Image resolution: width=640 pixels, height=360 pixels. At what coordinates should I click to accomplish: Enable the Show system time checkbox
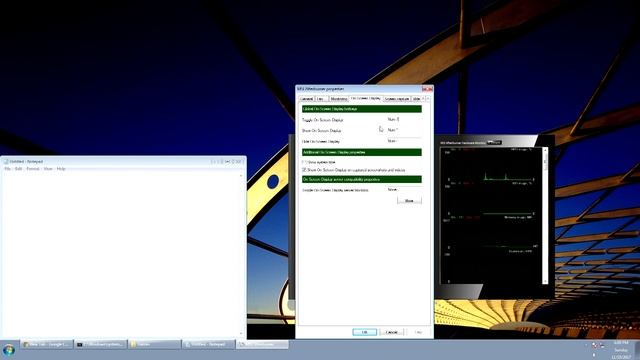coord(304,162)
